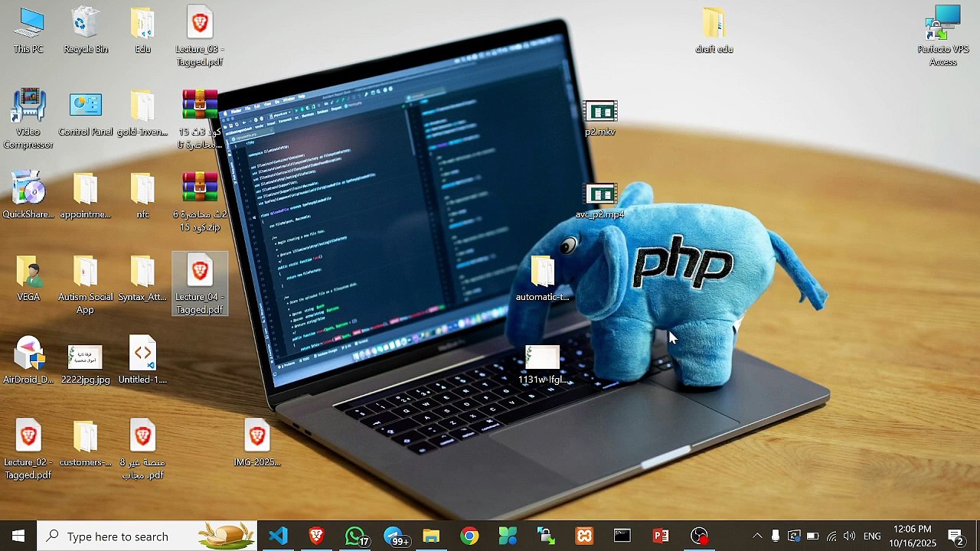Select the WinRAR archive beside gold-inven... folder
The height and width of the screenshot is (551, 980).
[x=200, y=119]
